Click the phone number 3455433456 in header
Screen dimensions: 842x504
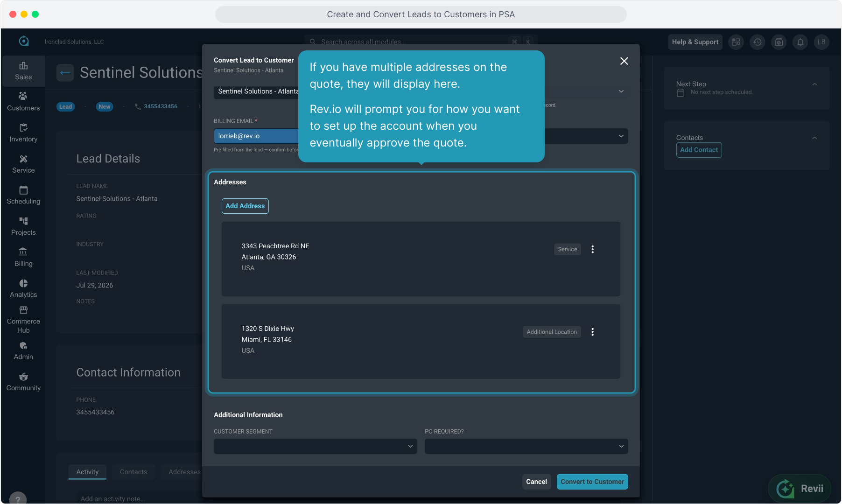click(161, 106)
